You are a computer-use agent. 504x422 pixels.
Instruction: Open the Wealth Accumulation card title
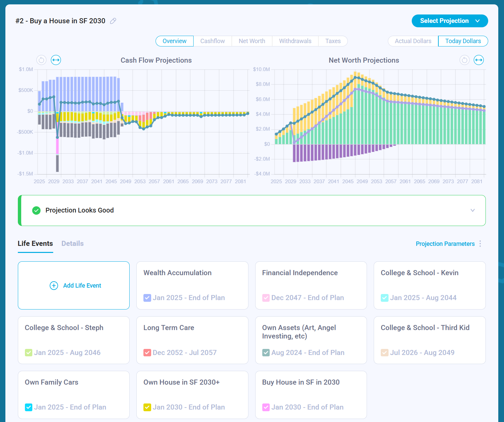pos(177,273)
